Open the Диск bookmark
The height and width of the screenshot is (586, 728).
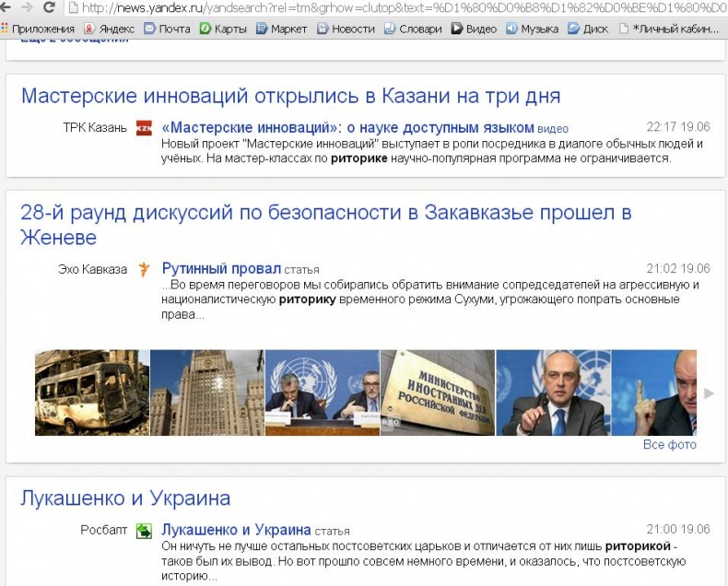pos(588,29)
